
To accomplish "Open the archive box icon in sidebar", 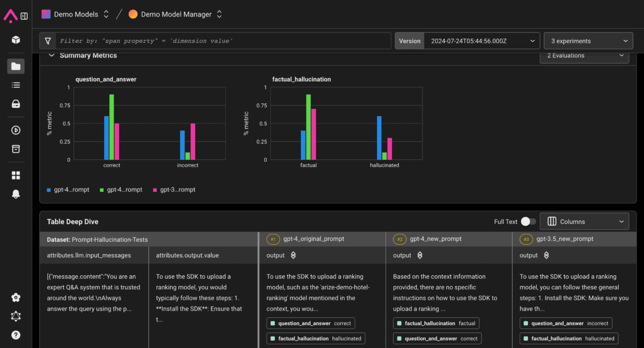I will [16, 149].
